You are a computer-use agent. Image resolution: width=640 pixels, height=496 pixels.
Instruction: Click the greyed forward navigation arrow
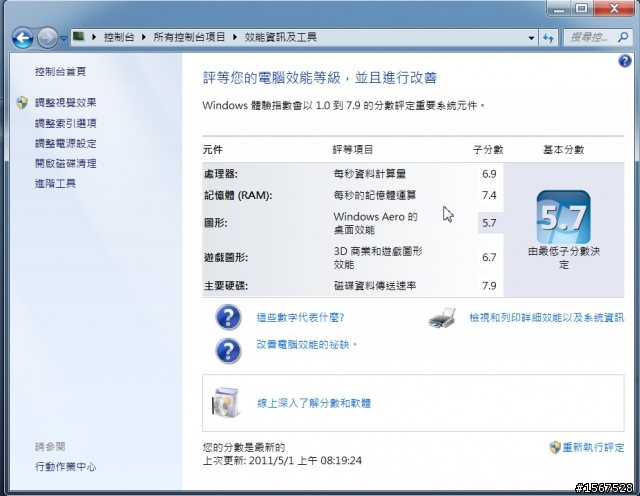coord(48,38)
